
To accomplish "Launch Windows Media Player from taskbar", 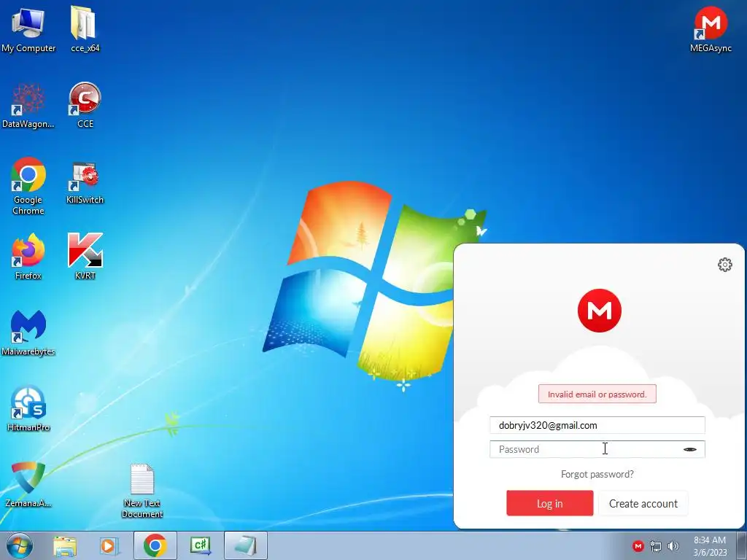I will click(x=109, y=545).
